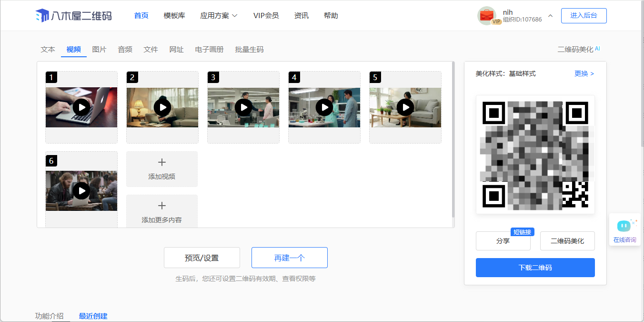
Task: Click the plus icon to add video
Action: pos(161,163)
